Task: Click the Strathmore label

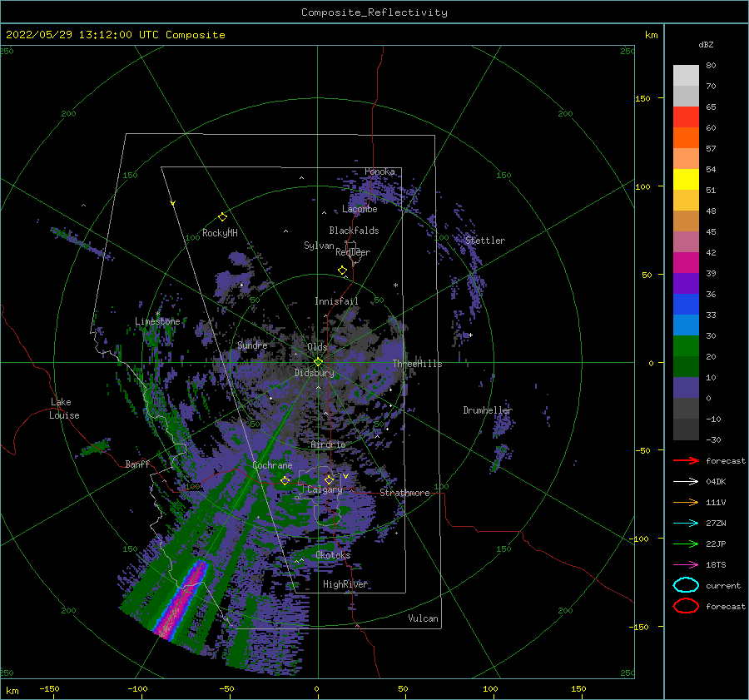Action: click(404, 493)
